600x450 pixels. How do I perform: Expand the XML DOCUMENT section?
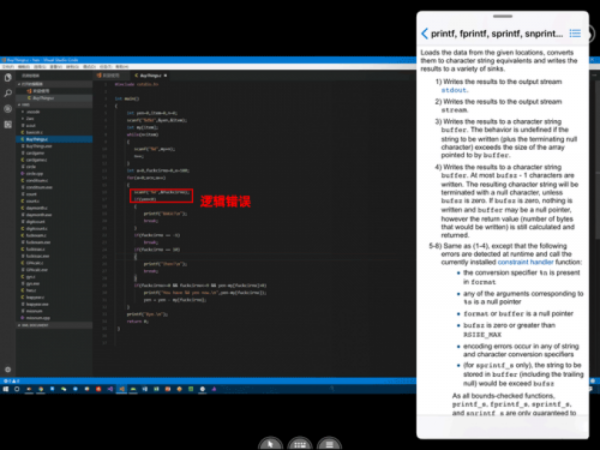(x=54, y=325)
